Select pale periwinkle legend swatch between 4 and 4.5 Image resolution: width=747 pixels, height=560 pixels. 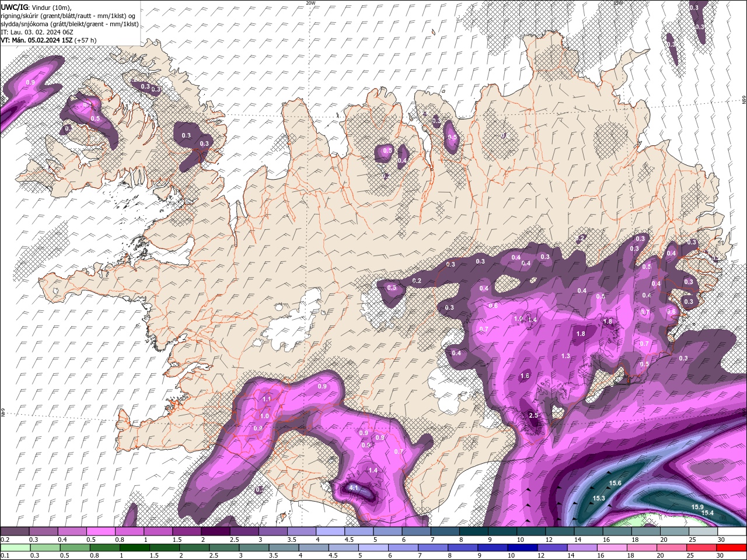(x=330, y=531)
